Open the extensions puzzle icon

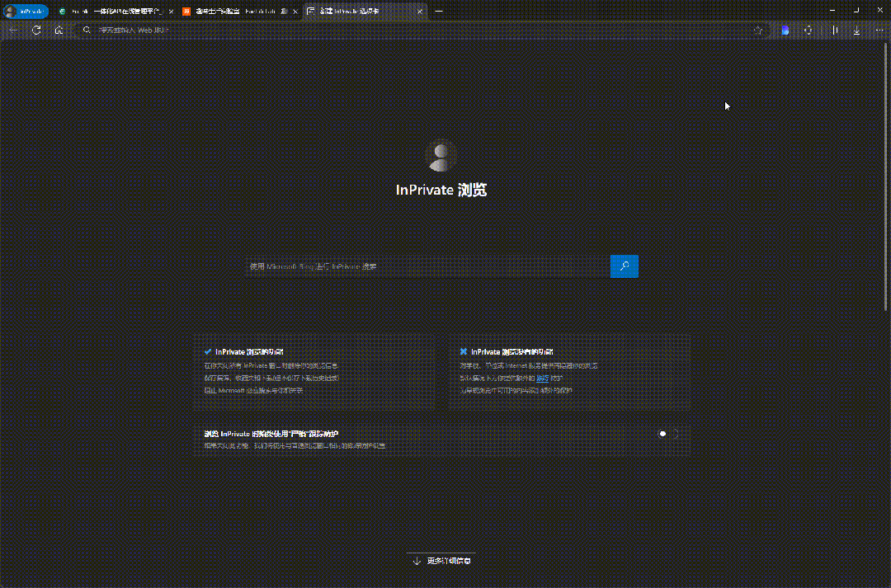point(808,31)
